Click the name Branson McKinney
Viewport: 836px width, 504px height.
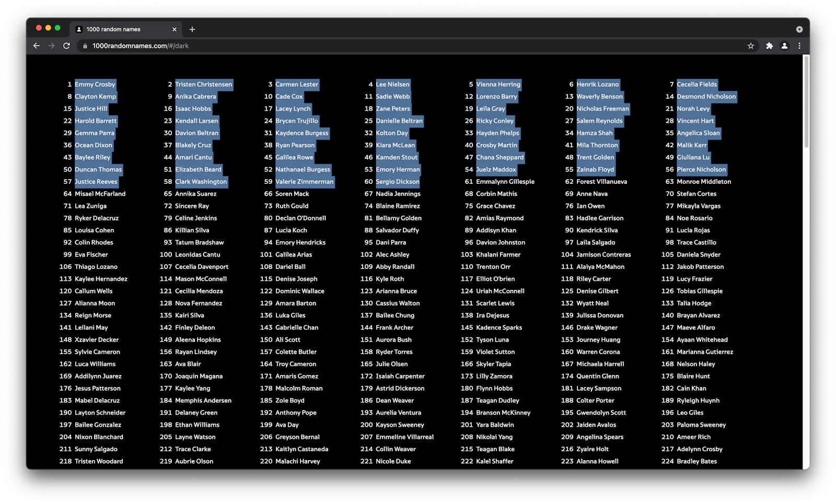coord(504,413)
